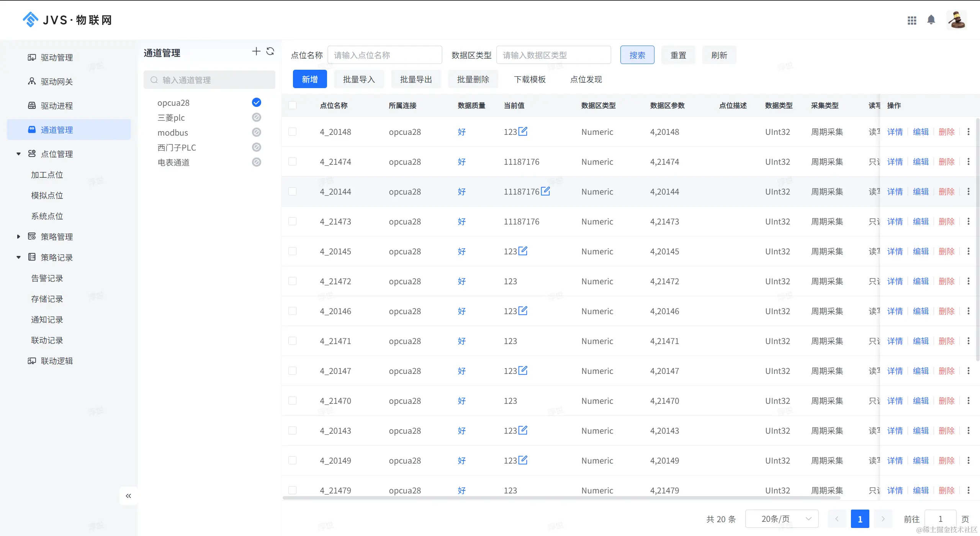The height and width of the screenshot is (536, 980).
Task: Click 删除 link for row 4_20145
Action: 946,251
